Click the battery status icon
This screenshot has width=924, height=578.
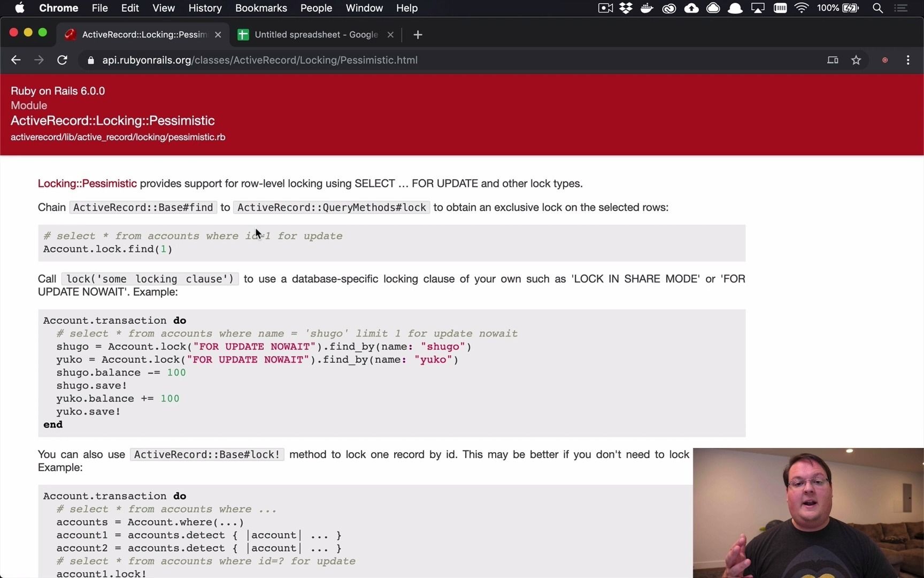click(851, 8)
